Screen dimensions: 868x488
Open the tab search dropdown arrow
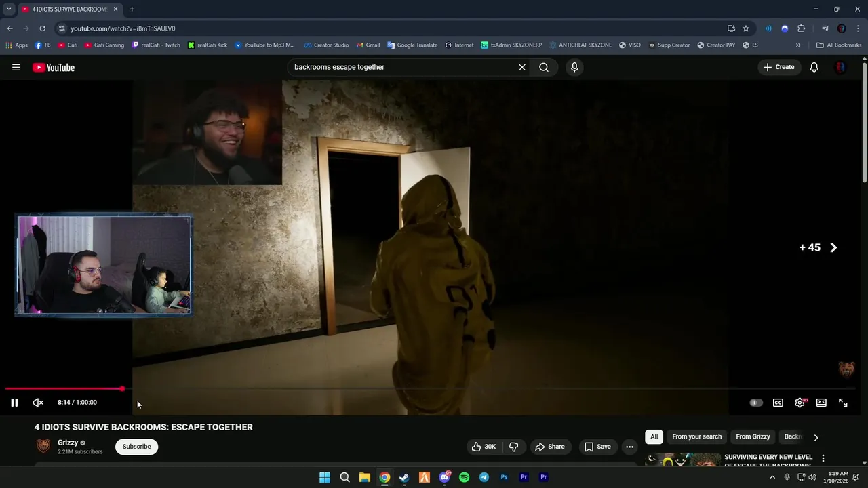click(9, 9)
